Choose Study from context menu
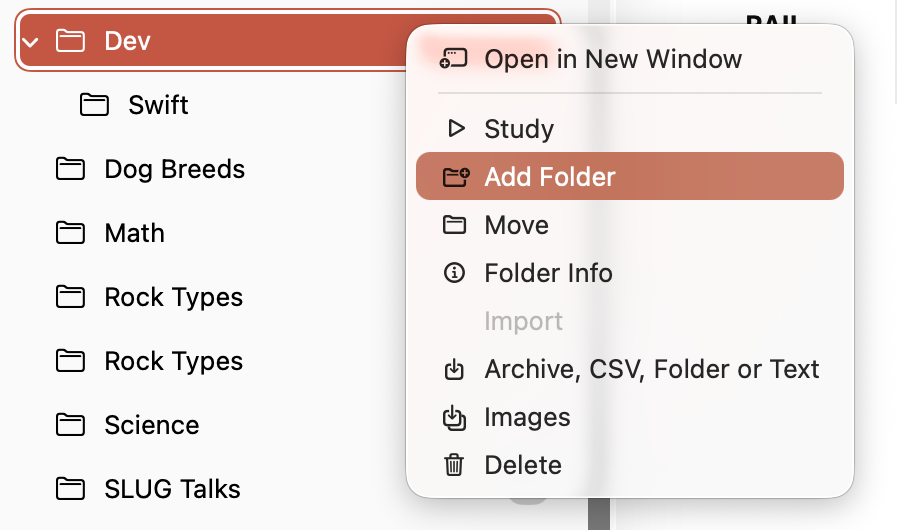Screen dimensions: 900x530 pyautogui.click(x=630, y=128)
